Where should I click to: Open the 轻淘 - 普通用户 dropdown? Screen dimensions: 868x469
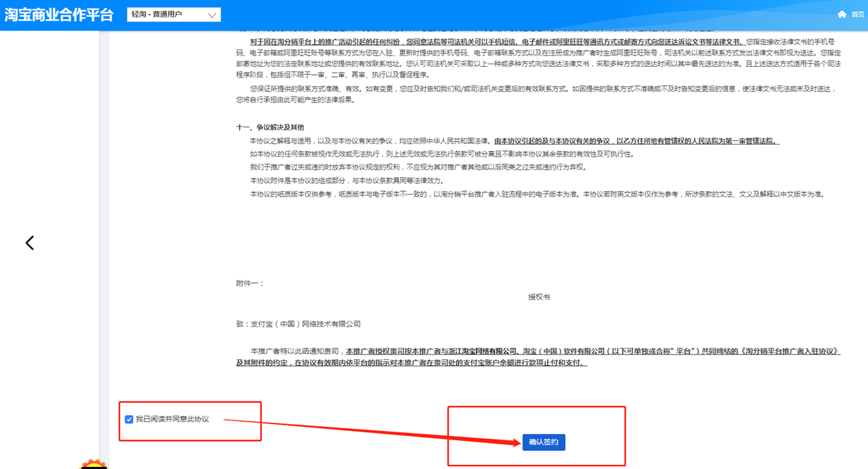click(x=173, y=14)
